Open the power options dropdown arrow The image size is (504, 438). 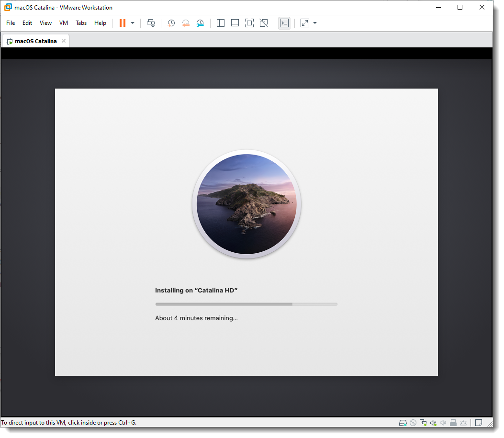click(x=133, y=23)
